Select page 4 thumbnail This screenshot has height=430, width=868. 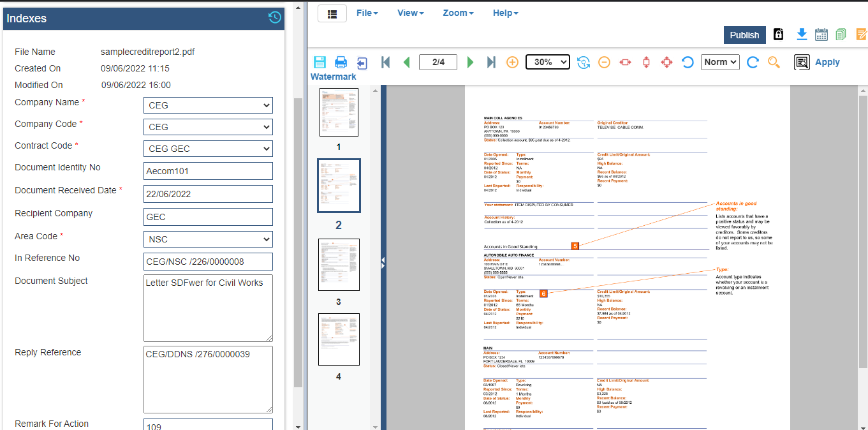(x=339, y=339)
